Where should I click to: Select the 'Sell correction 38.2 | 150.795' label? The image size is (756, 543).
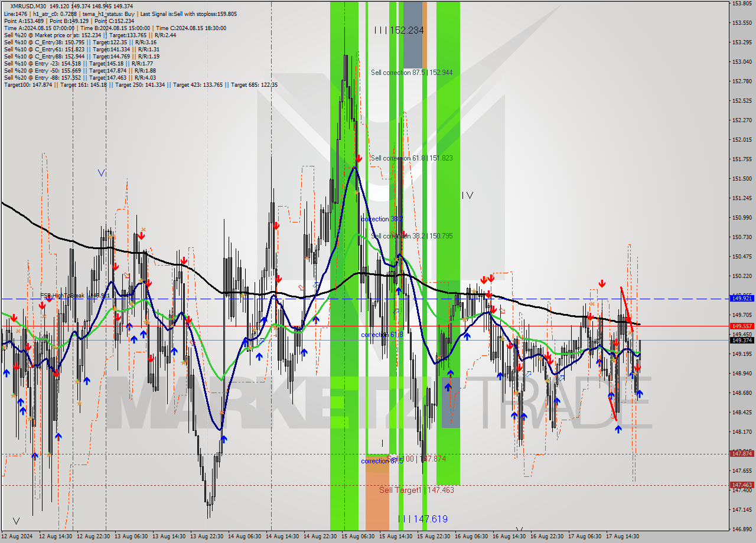click(412, 236)
